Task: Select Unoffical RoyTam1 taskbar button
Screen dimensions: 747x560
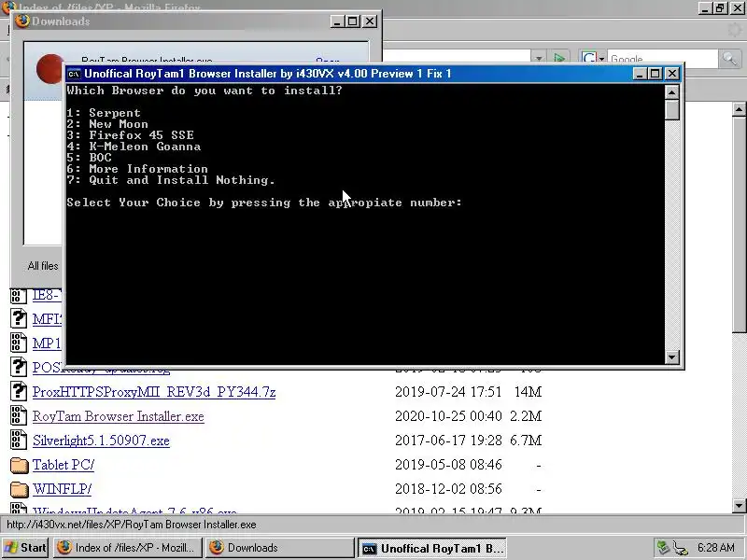Action: tap(431, 548)
